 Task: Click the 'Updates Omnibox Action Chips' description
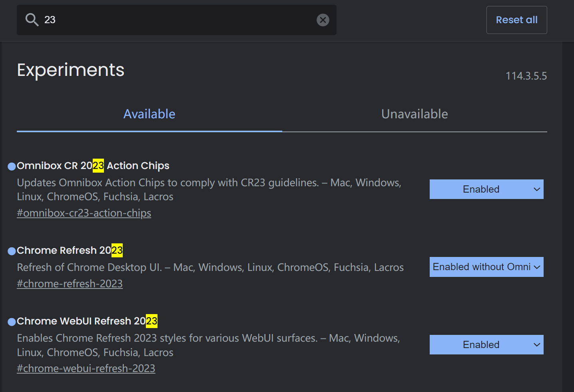(209, 189)
